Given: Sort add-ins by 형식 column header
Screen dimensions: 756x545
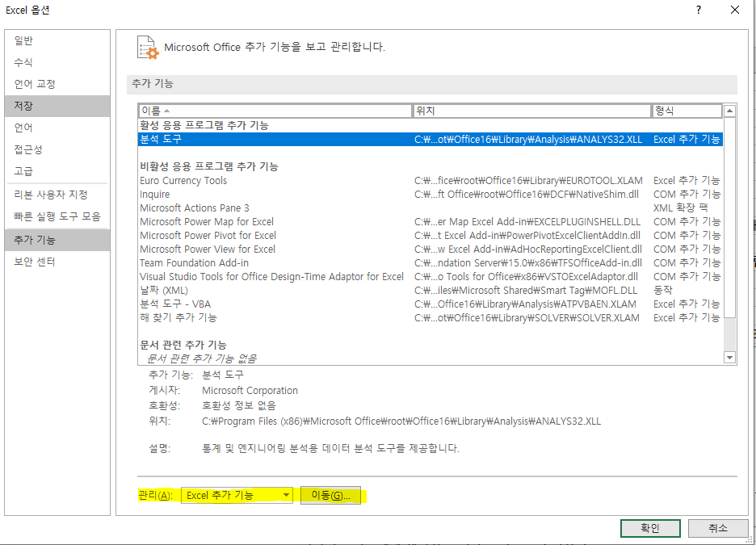Looking at the screenshot, I should [x=687, y=111].
